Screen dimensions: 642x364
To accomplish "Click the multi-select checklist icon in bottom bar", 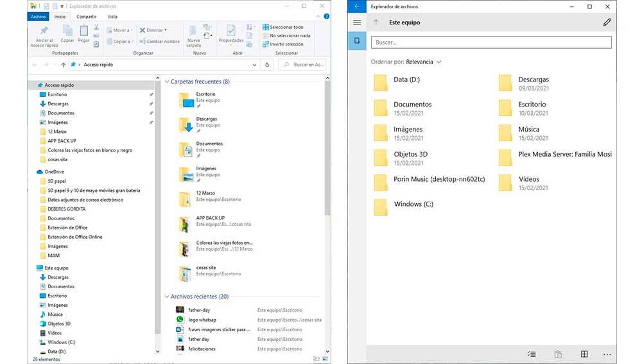I will pyautogui.click(x=532, y=354).
